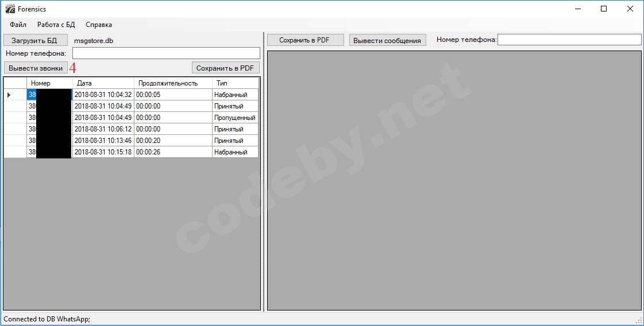
Task: Select duration cell 00:00:05
Action: click(173, 95)
